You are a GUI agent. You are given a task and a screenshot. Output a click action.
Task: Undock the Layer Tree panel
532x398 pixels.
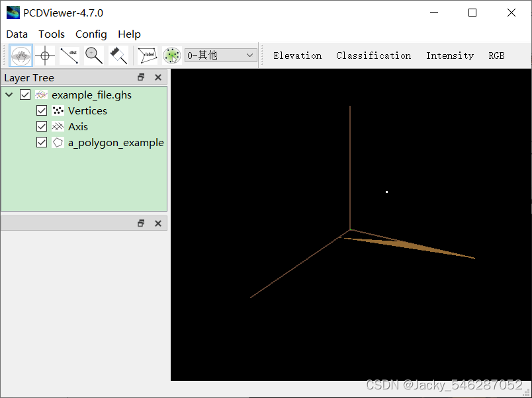pyautogui.click(x=141, y=77)
